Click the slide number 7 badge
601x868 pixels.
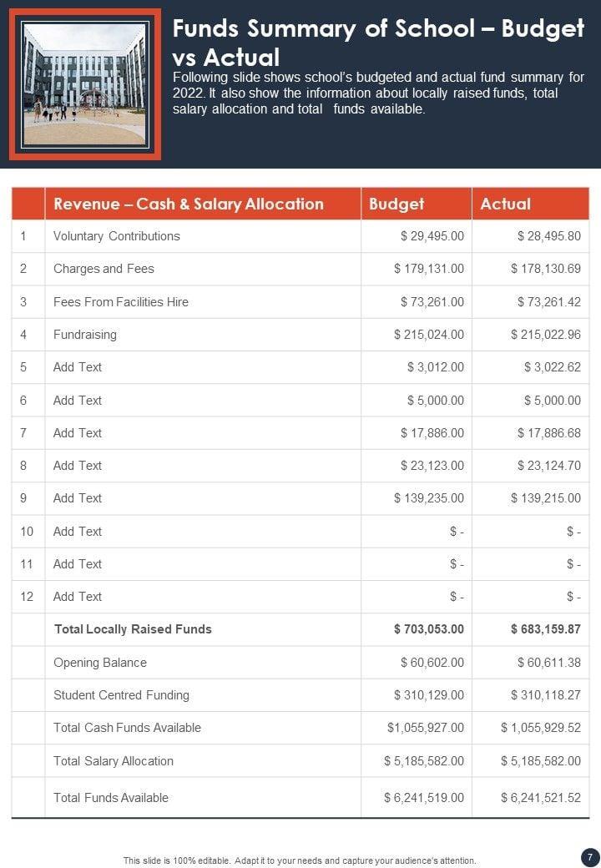click(x=589, y=857)
